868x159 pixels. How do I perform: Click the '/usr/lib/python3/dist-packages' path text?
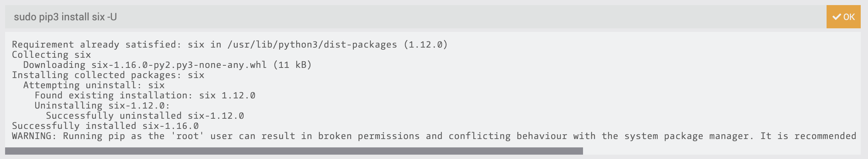click(x=312, y=45)
